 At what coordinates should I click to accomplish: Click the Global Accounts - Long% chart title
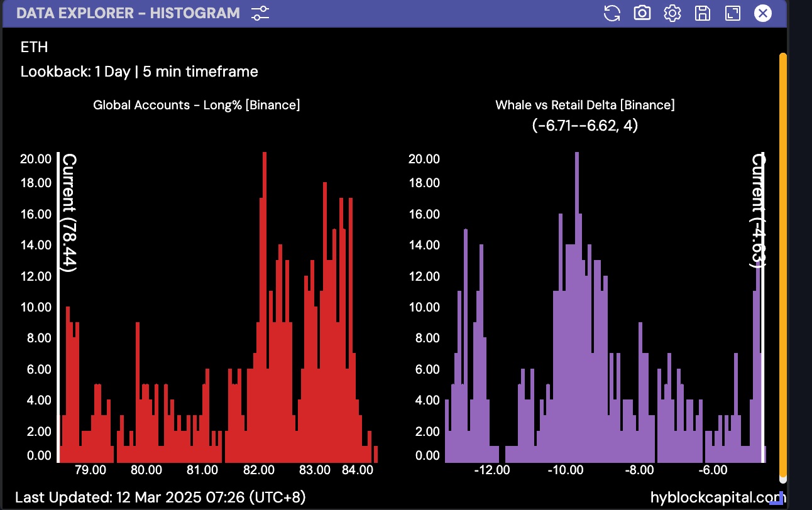pos(196,105)
